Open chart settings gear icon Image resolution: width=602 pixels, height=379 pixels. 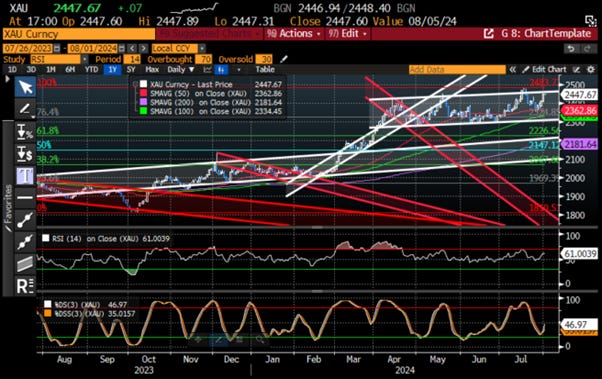click(590, 70)
